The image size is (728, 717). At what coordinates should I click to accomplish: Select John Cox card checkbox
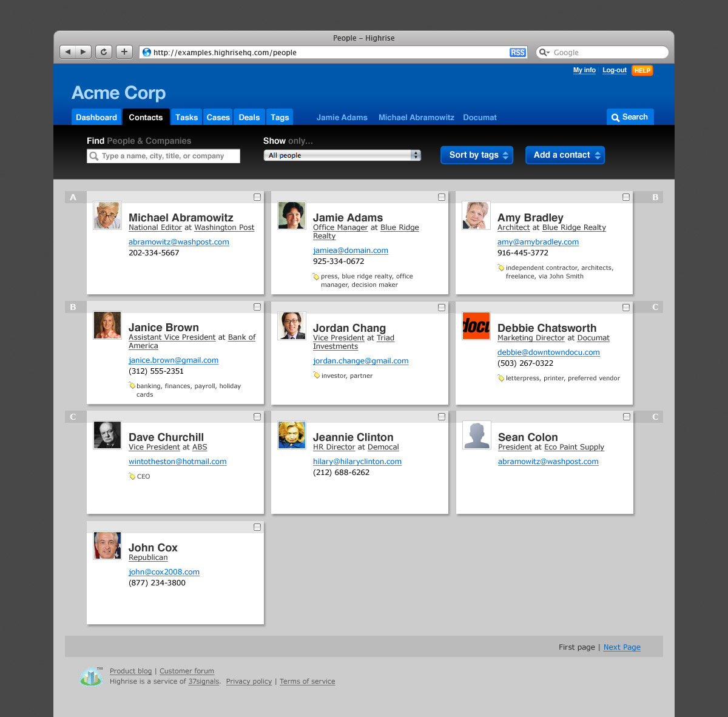coord(257,527)
